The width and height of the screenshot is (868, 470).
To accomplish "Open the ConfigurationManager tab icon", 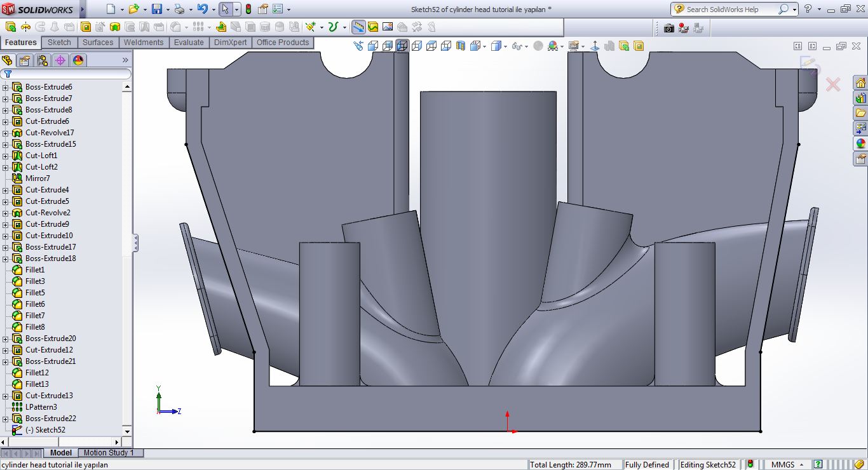I will 43,60.
